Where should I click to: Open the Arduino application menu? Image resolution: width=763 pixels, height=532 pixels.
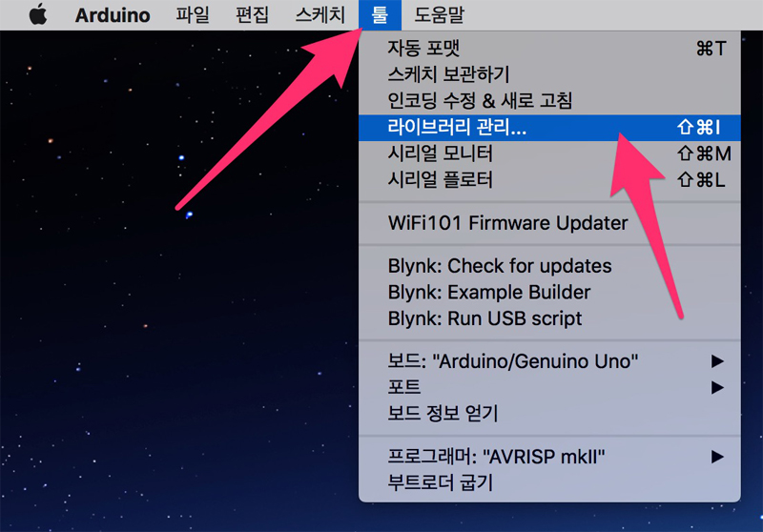[x=113, y=14]
